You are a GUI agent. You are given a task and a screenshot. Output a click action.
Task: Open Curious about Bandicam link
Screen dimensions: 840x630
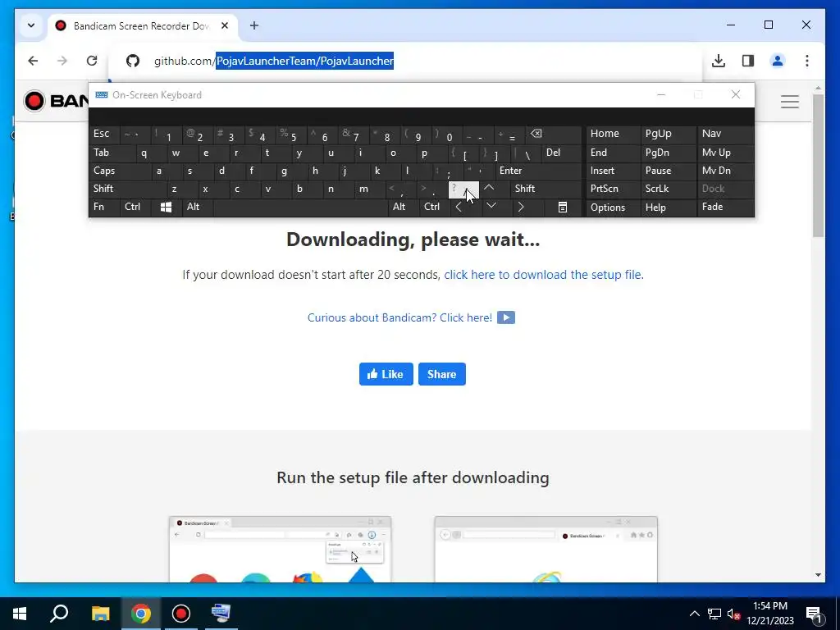click(x=399, y=317)
